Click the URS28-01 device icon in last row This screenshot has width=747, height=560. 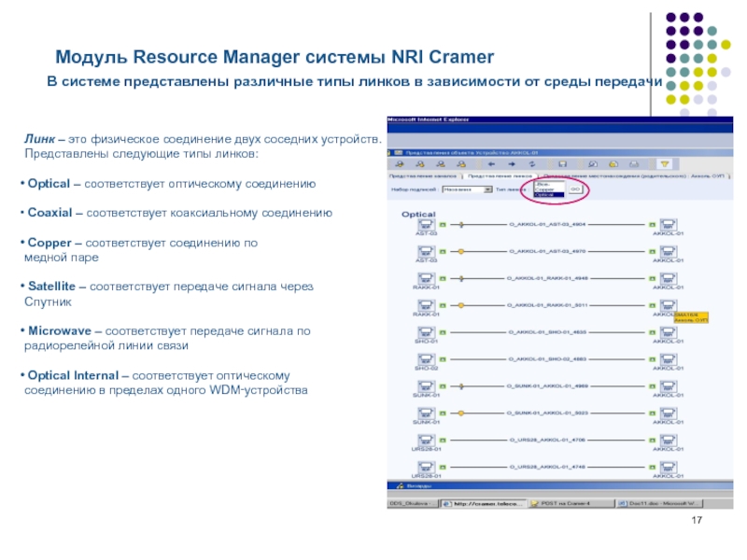[425, 467]
